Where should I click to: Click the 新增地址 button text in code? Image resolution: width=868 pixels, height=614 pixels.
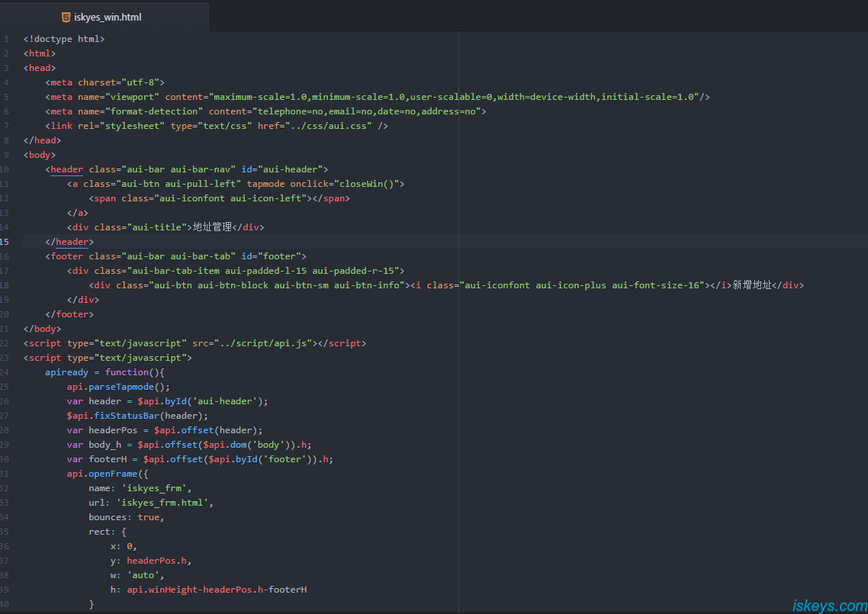[x=753, y=285]
